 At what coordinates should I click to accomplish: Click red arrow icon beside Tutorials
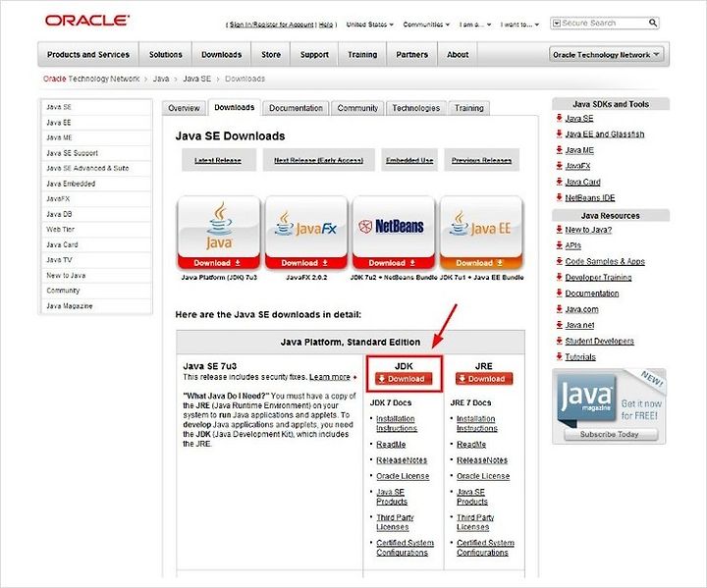559,356
